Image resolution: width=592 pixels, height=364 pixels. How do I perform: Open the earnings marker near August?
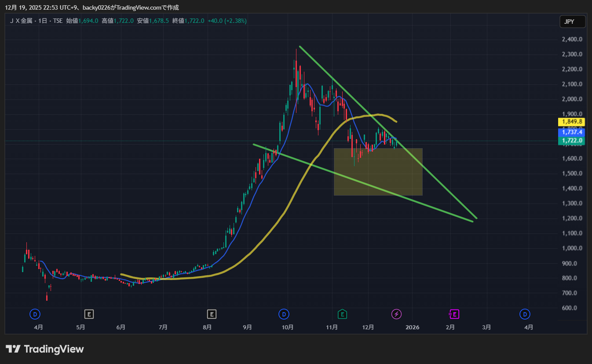[x=212, y=314]
